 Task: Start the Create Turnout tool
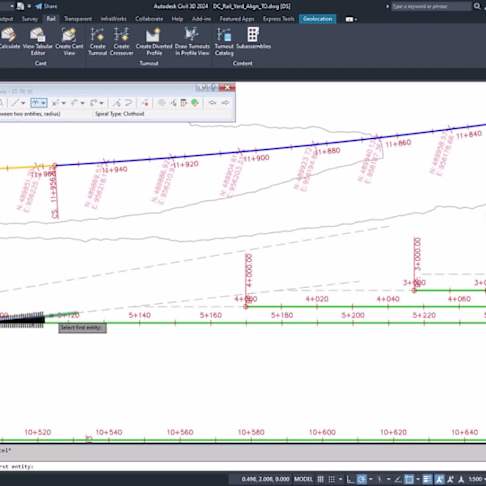coord(97,40)
